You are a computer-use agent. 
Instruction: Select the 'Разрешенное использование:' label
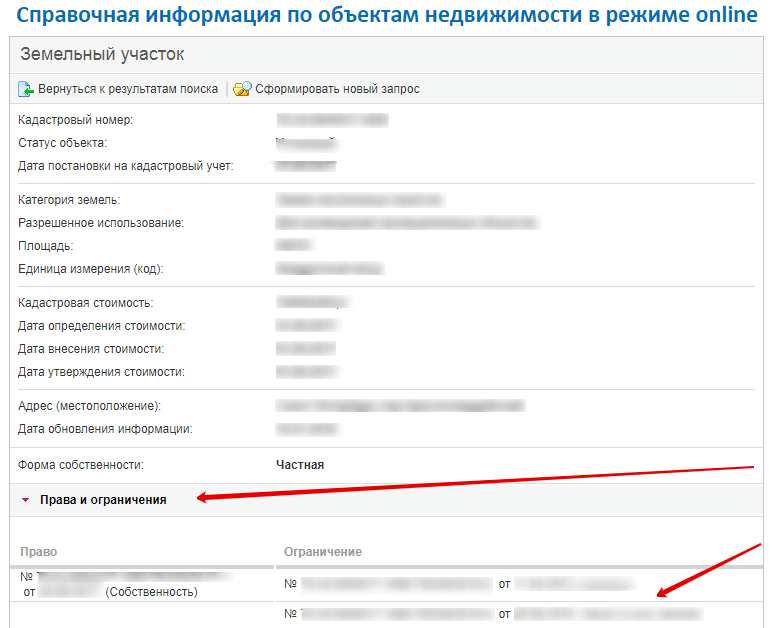[x=101, y=223]
